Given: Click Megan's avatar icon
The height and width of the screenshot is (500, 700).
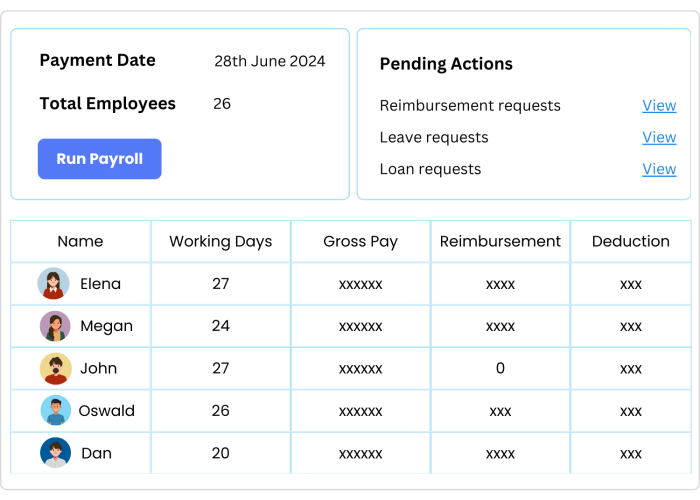Looking at the screenshot, I should pos(55,326).
